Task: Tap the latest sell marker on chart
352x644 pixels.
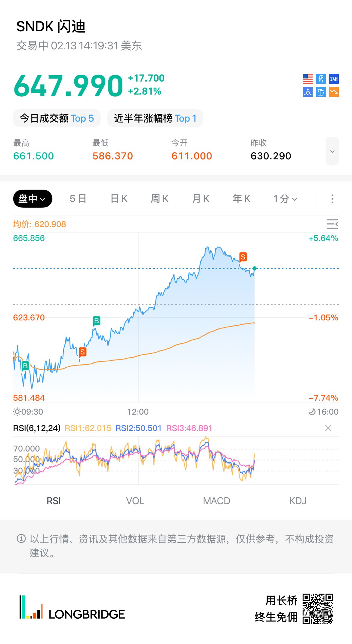Action: pos(243,257)
